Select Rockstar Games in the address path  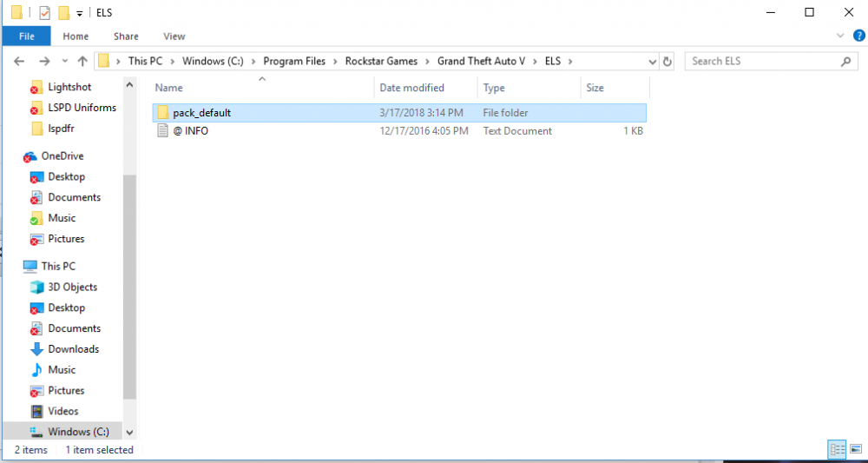click(x=381, y=62)
